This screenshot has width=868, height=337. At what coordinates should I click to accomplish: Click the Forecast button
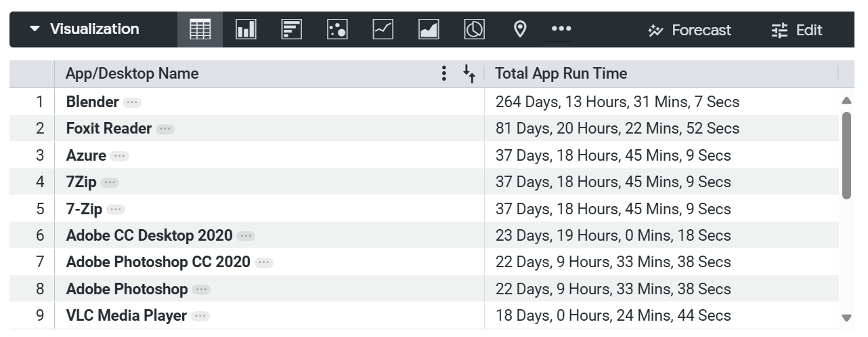(689, 30)
